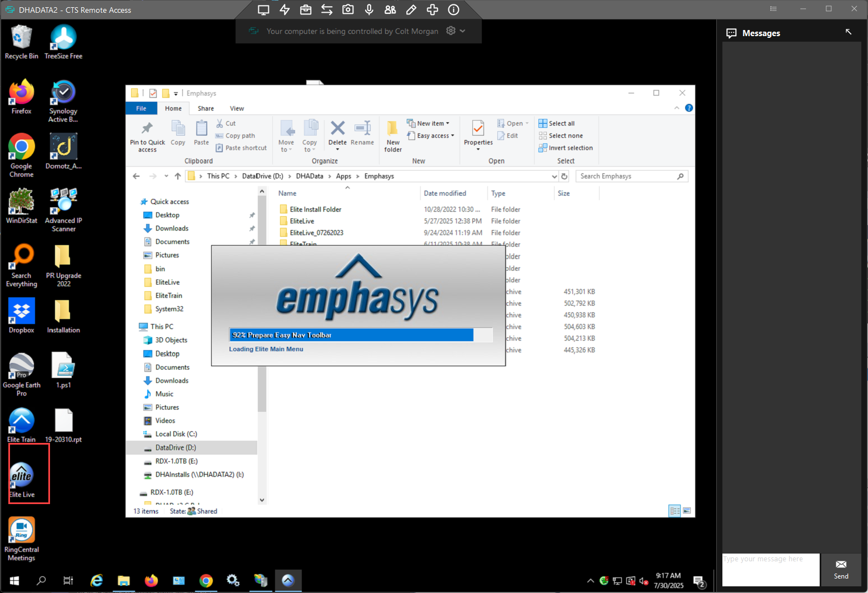This screenshot has width=868, height=593.
Task: Open RingCentral Meetings desktop shortcut
Action: [x=21, y=539]
